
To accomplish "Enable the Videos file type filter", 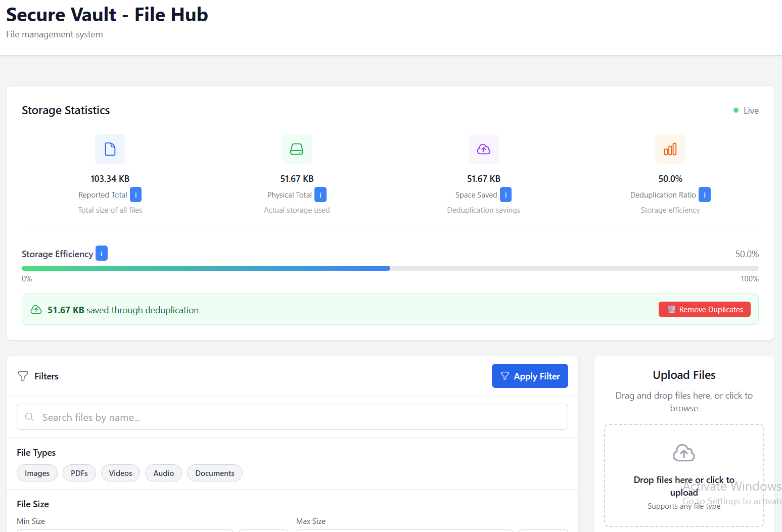I will (x=120, y=473).
